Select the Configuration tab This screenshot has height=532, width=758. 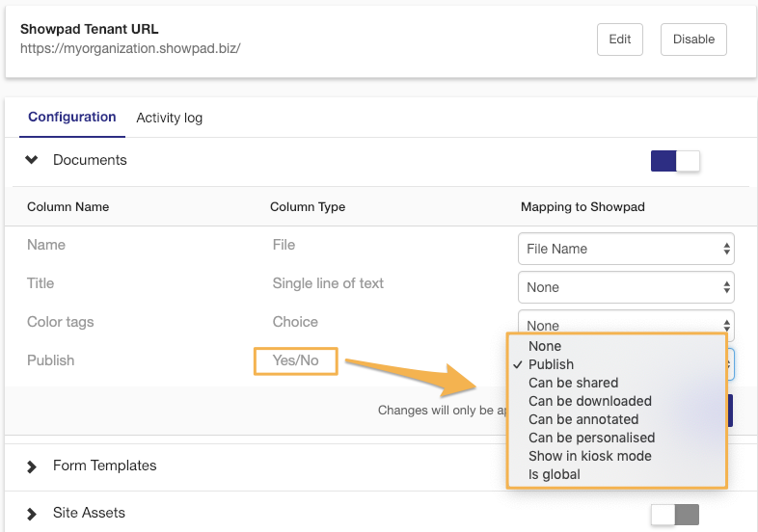(x=71, y=117)
